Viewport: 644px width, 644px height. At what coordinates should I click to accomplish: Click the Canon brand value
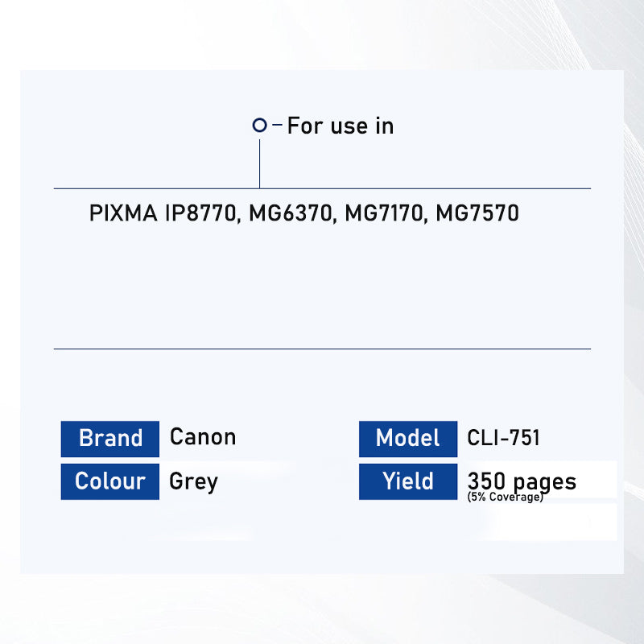pos(203,437)
